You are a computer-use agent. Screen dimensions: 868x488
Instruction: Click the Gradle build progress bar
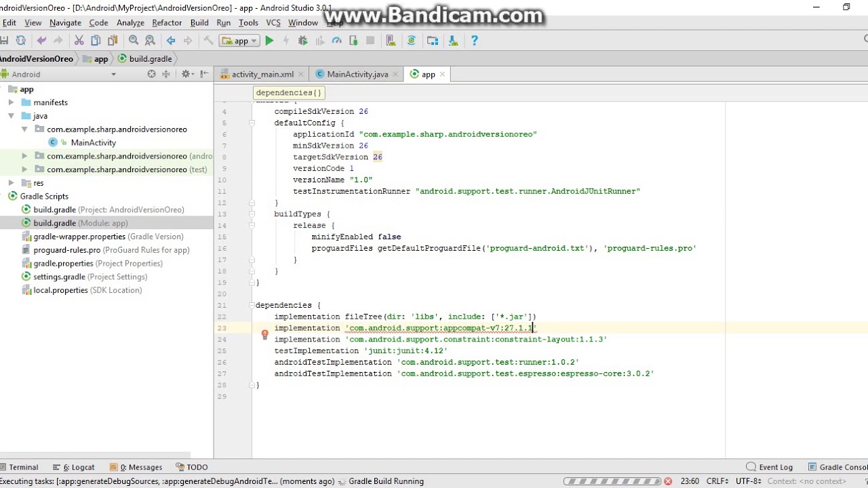tap(612, 481)
